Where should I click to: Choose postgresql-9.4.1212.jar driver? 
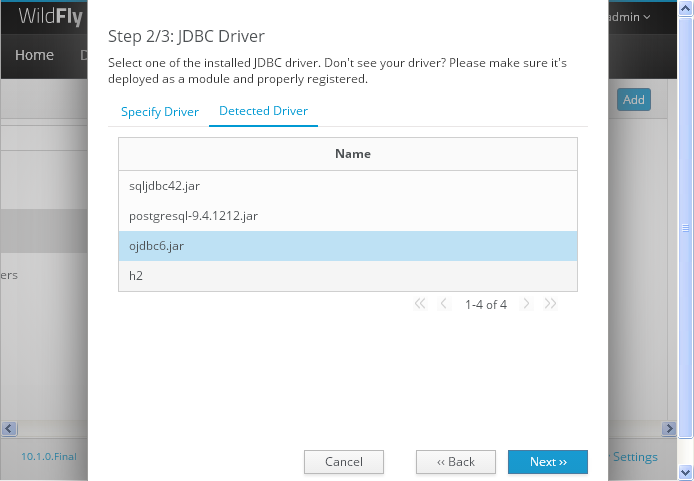pyautogui.click(x=347, y=216)
